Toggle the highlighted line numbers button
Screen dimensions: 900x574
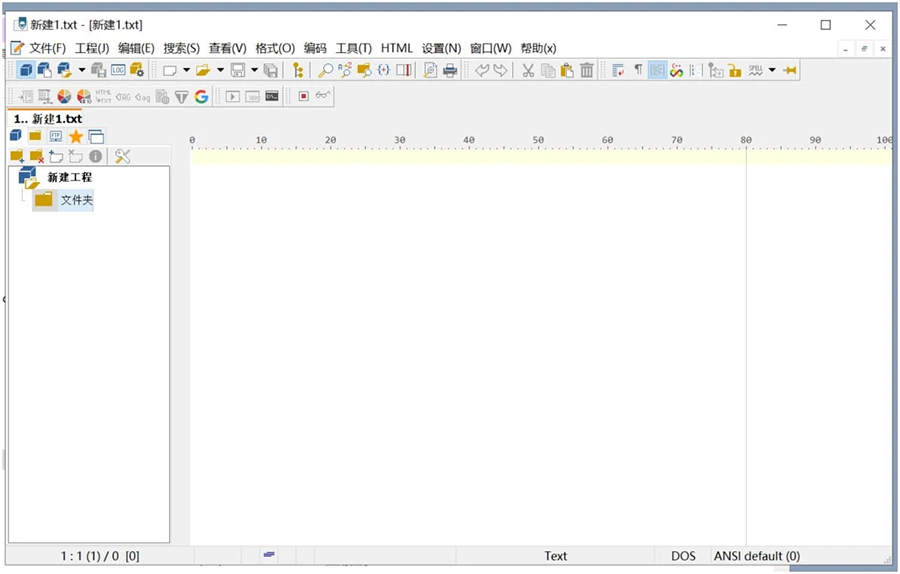pyautogui.click(x=657, y=70)
